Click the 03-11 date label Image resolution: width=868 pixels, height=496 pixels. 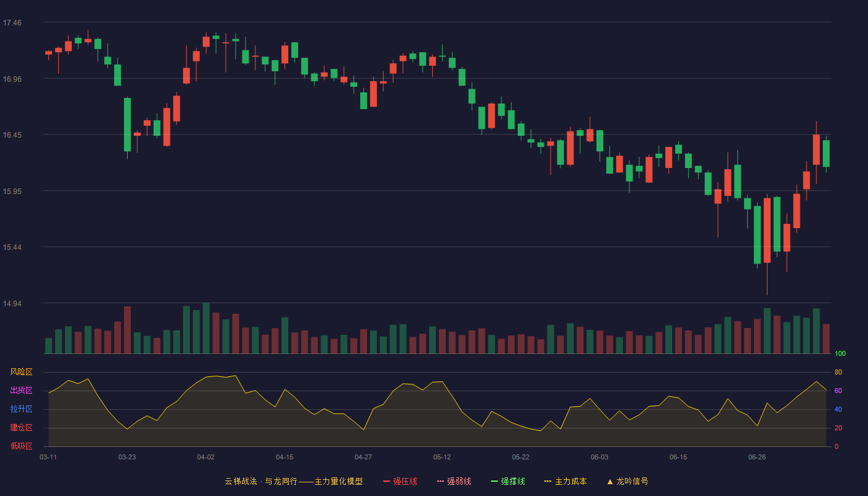click(48, 457)
